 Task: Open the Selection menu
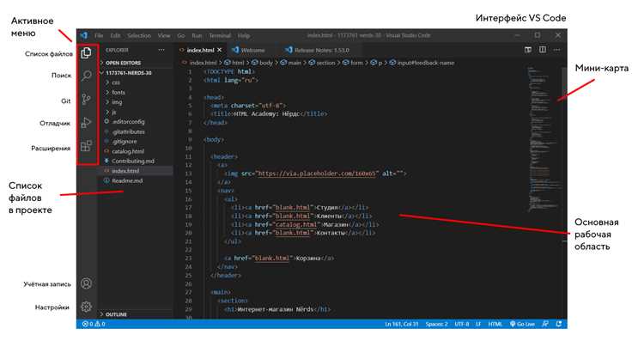139,36
